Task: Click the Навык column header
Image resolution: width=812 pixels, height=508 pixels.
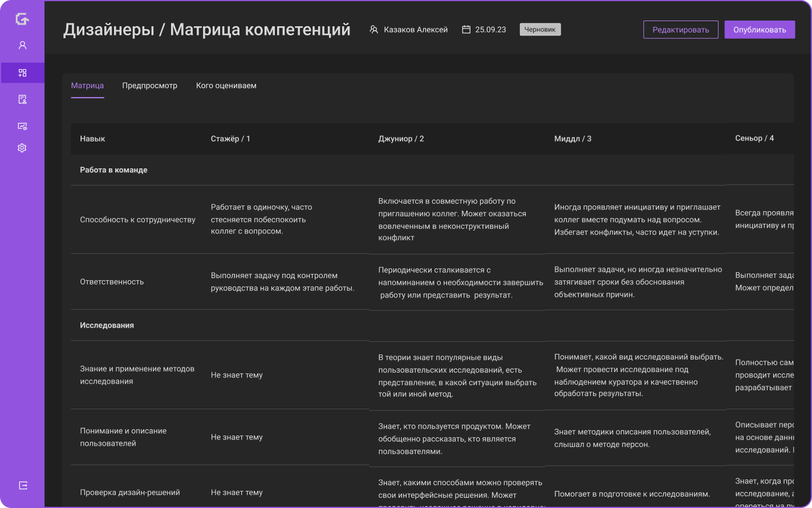Action: click(92, 139)
